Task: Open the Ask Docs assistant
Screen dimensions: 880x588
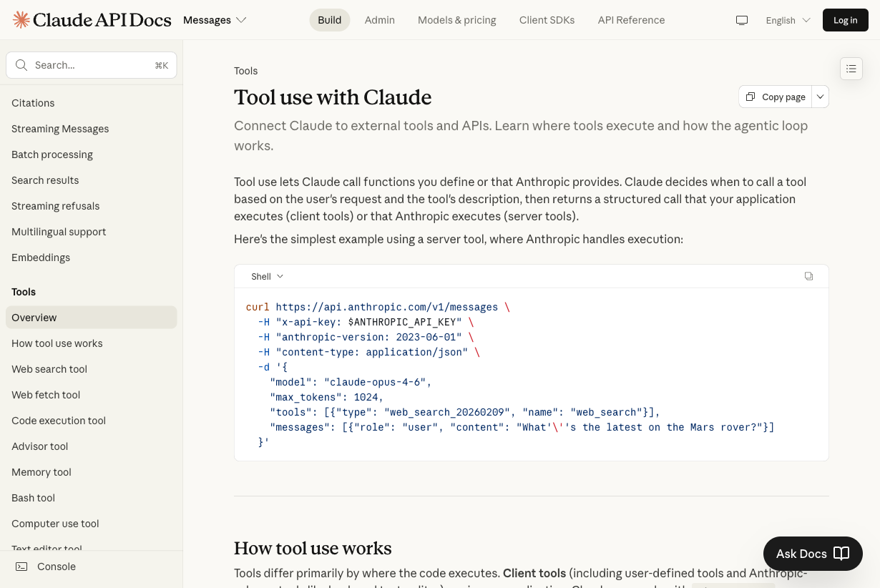Action: pyautogui.click(x=813, y=554)
